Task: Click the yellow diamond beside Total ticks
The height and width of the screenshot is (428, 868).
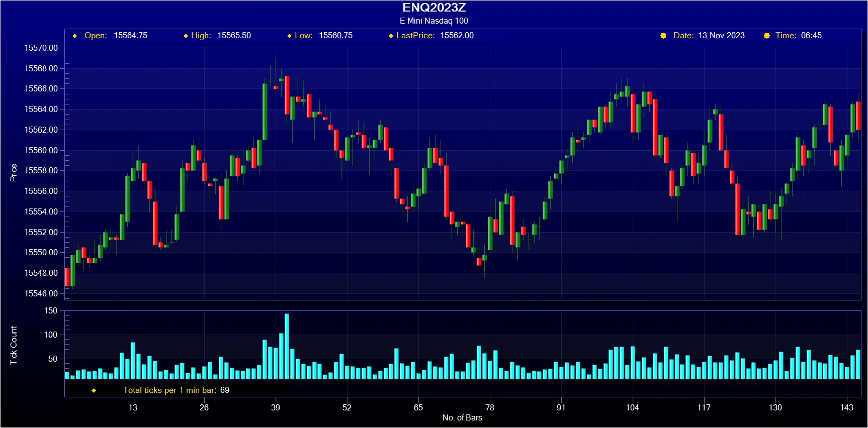Action: tap(94, 390)
